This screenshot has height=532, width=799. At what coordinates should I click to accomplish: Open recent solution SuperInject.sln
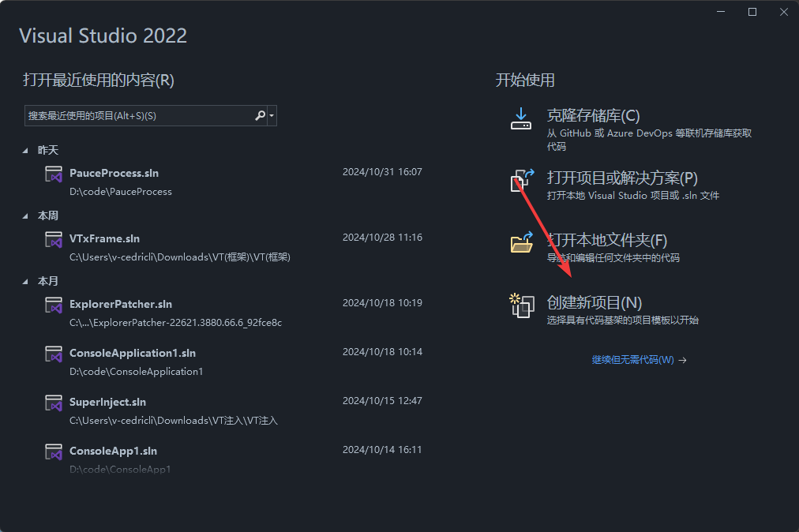tap(107, 402)
